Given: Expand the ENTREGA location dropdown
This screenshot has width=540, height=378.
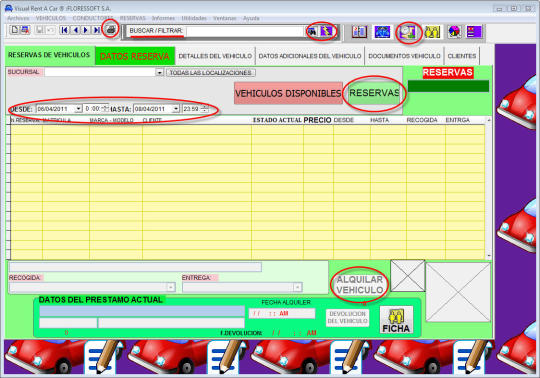Looking at the screenshot, I should point(298,287).
